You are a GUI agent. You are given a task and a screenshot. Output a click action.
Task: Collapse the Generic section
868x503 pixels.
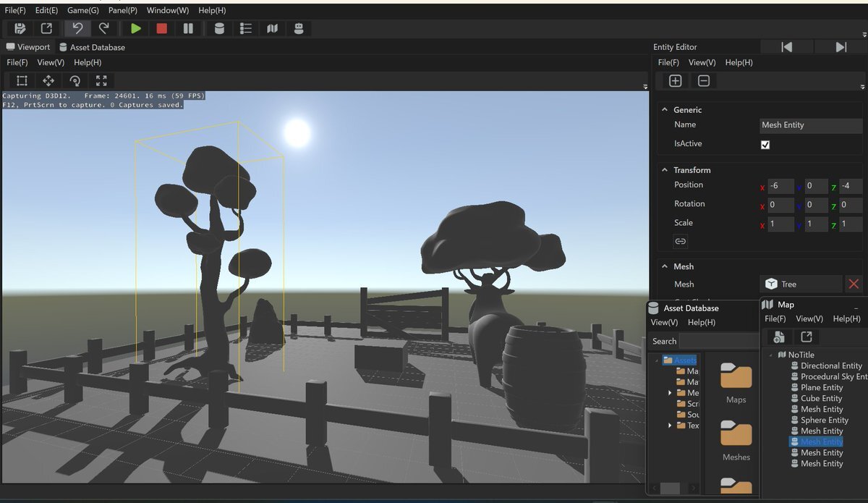click(664, 110)
